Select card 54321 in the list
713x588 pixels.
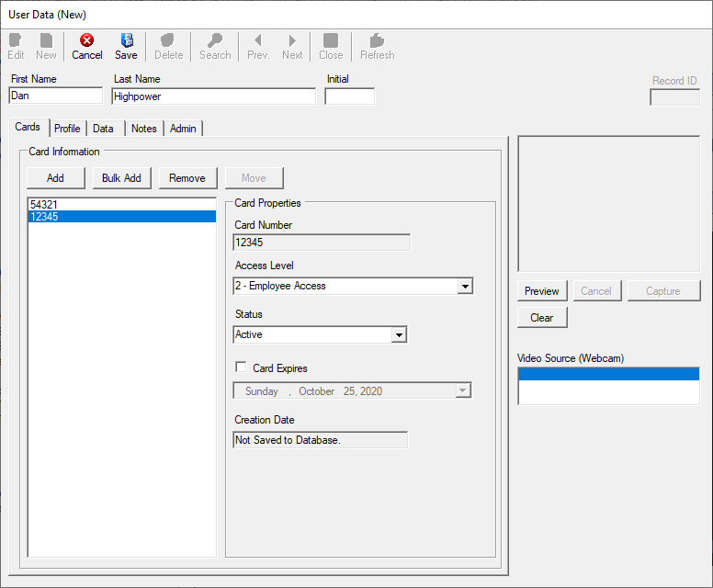pos(121,205)
